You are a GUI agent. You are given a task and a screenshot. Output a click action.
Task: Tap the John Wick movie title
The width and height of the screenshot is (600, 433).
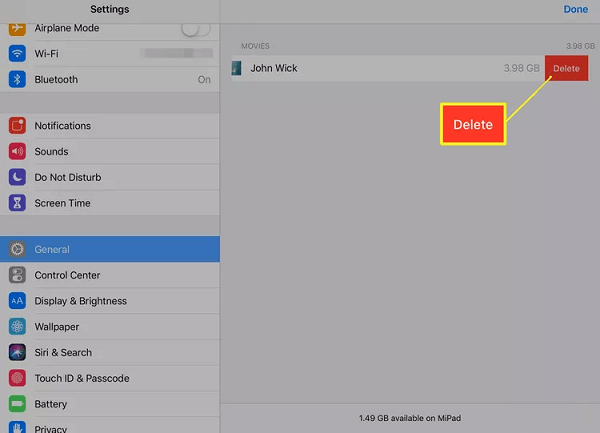273,68
